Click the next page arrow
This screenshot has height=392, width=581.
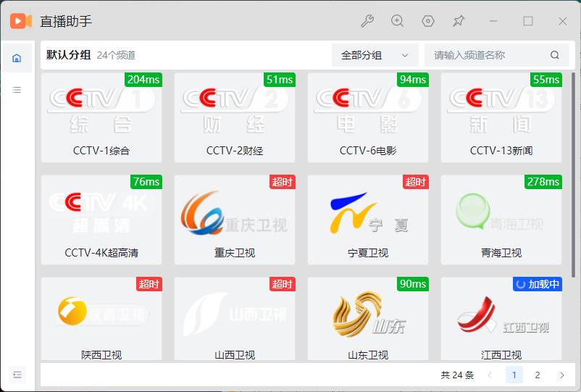561,375
